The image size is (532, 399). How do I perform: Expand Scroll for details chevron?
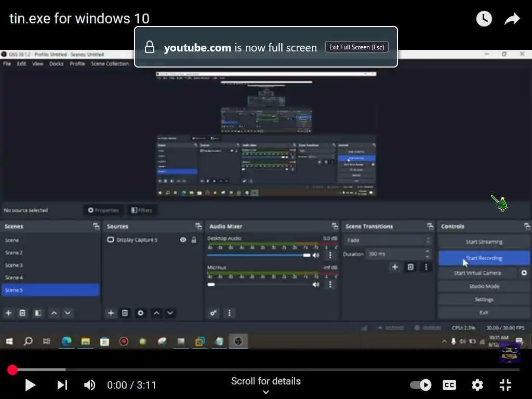click(266, 392)
